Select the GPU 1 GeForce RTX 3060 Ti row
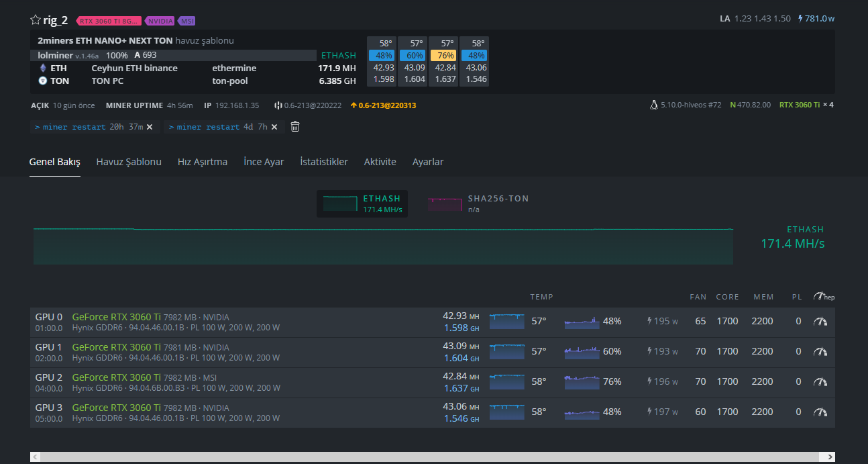Viewport: 868px width, 464px height. [x=433, y=353]
